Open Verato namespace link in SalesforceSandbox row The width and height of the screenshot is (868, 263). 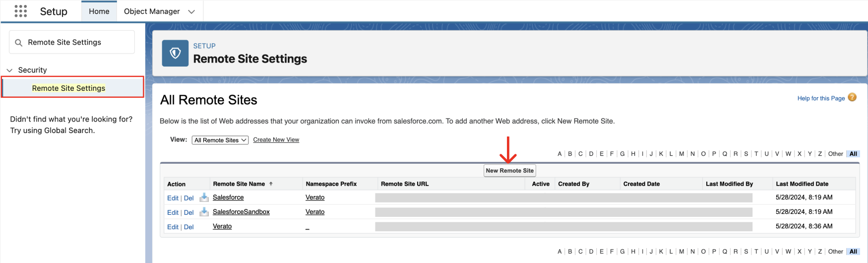click(x=315, y=212)
